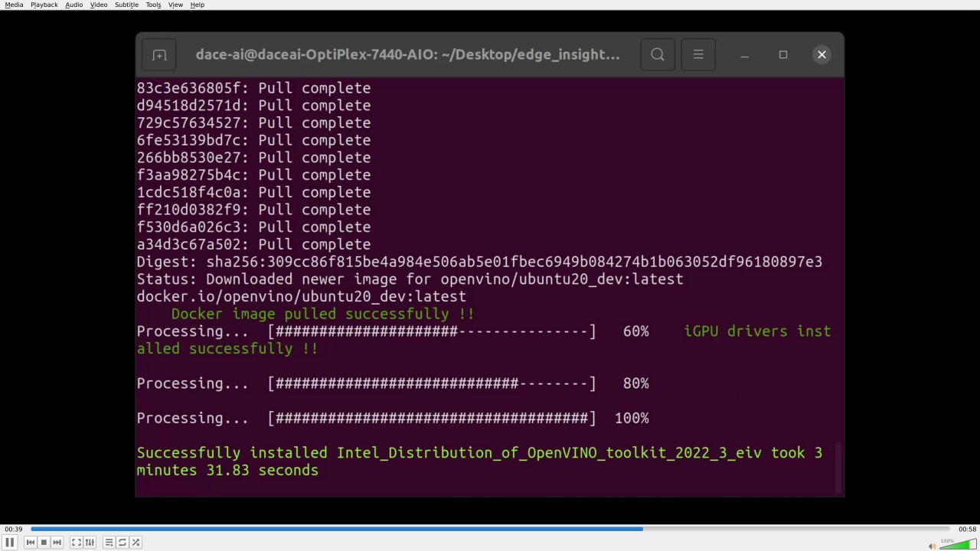Click the 'a34d3c67a502: Pull complete' line
This screenshot has width=980, height=551.
pyautogui.click(x=253, y=244)
